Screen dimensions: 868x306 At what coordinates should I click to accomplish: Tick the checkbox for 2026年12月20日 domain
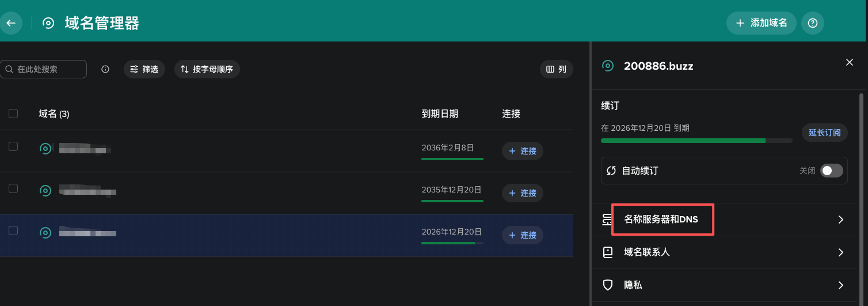(13, 231)
